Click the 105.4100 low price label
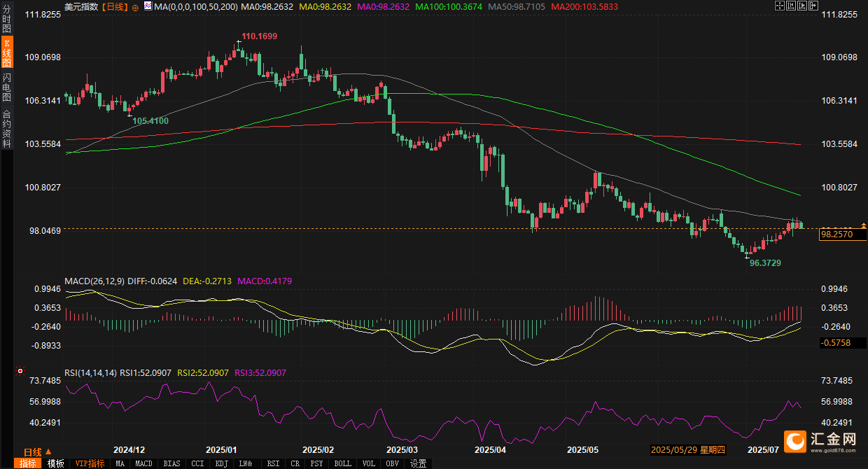The height and width of the screenshot is (469, 868). click(150, 121)
